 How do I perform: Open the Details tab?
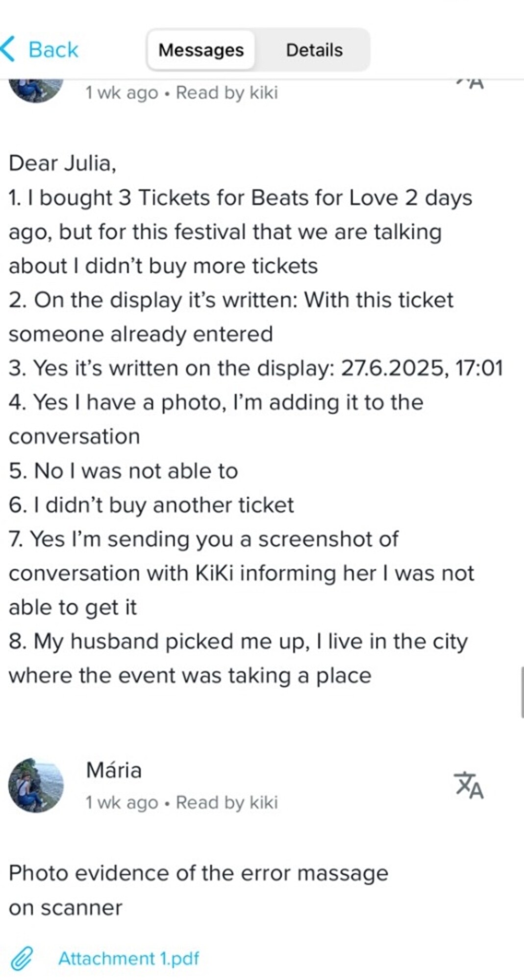pos(314,50)
